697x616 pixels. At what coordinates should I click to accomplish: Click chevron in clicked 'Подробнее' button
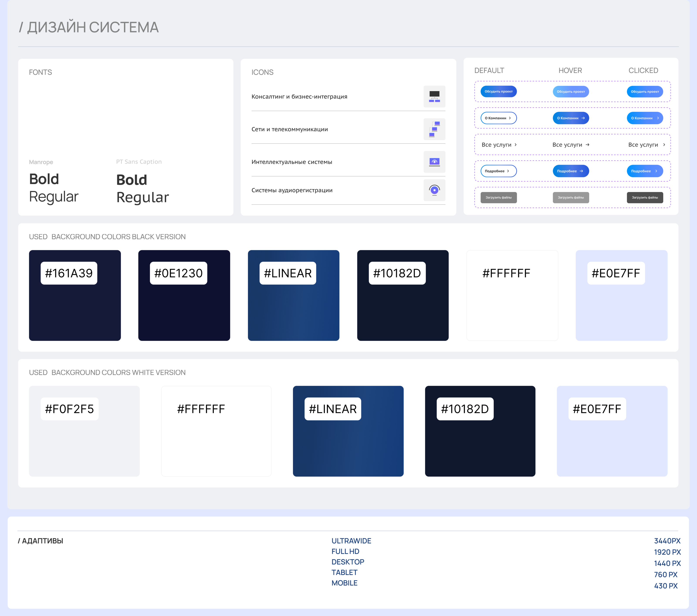[x=656, y=171]
